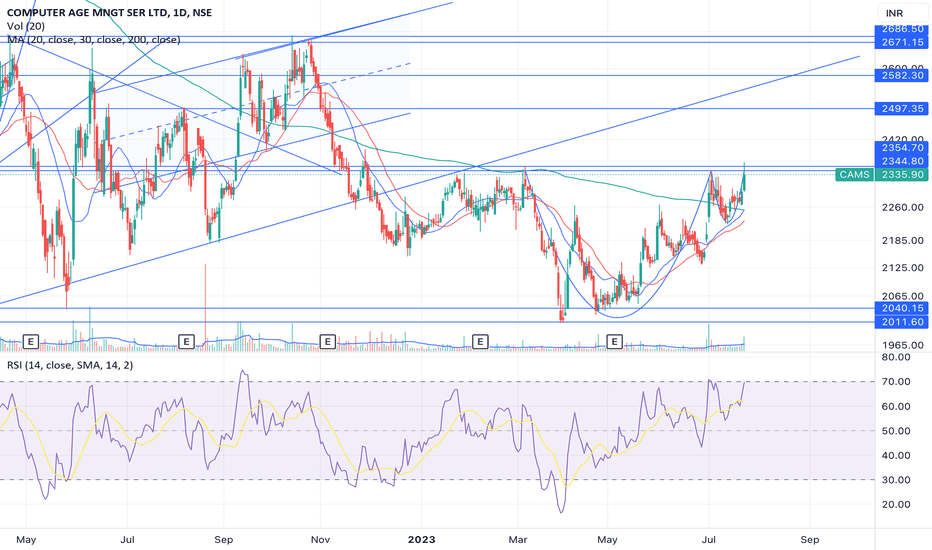Click the 2260.00 price axis value
This screenshot has height=550, width=932.
(x=902, y=208)
